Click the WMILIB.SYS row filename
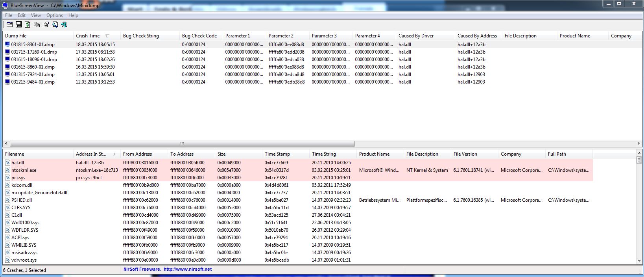The image size is (644, 277). coord(24,245)
